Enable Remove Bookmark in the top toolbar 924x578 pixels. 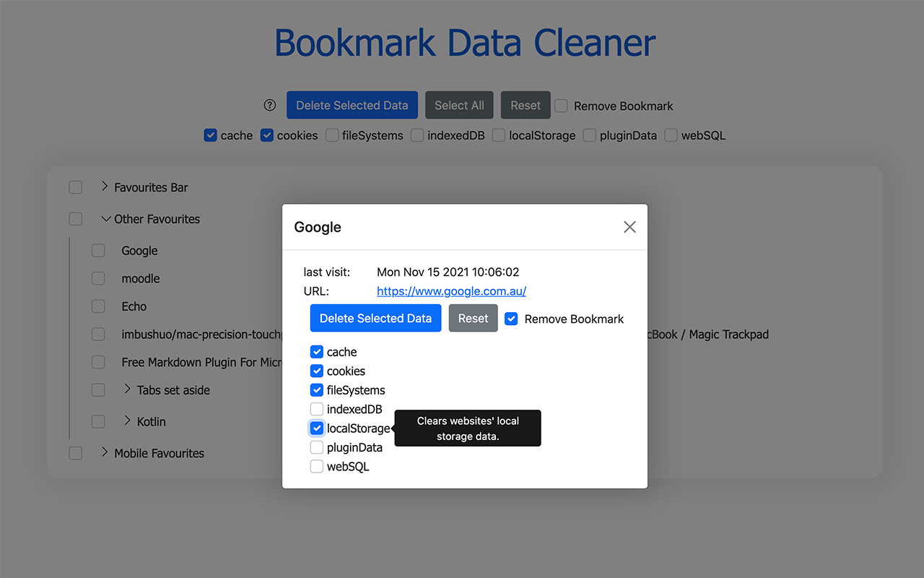pos(561,105)
